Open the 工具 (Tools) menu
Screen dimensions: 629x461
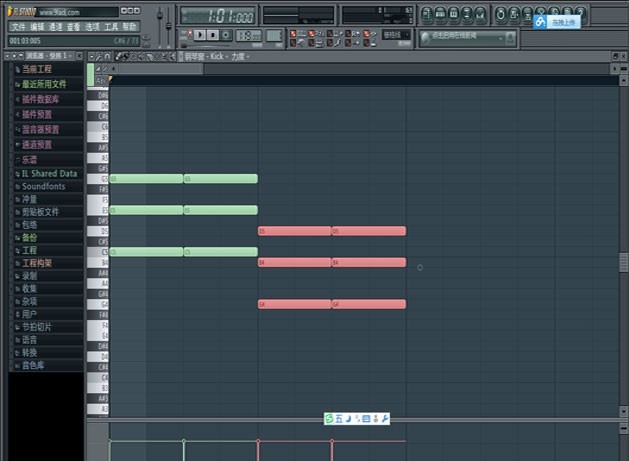(111, 27)
